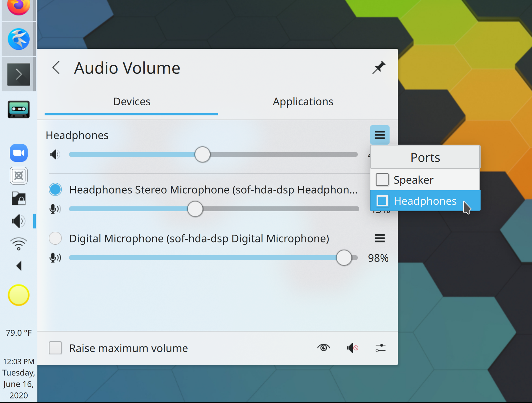Select the Devices tab
Image resolution: width=532 pixels, height=403 pixels.
click(x=131, y=101)
